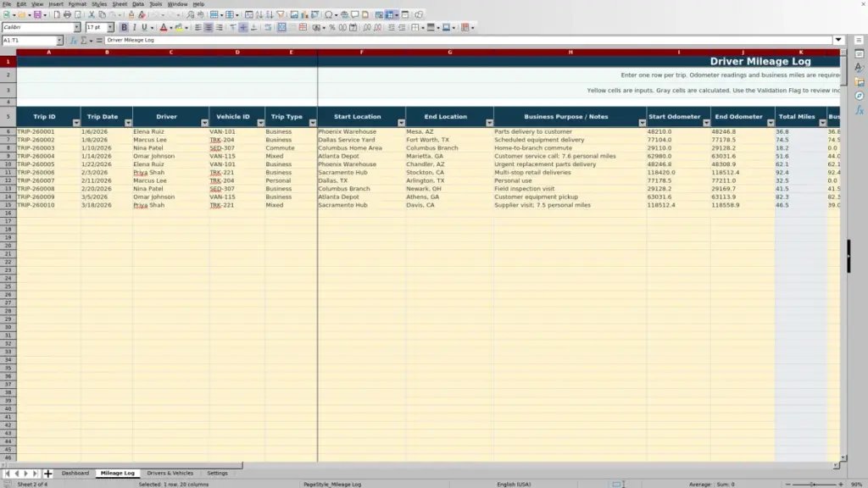The height and width of the screenshot is (488, 868).
Task: Open the Sheet menu
Action: pos(120,4)
